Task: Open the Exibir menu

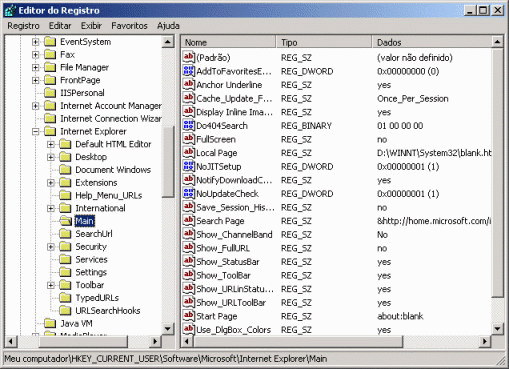Action: click(x=91, y=26)
